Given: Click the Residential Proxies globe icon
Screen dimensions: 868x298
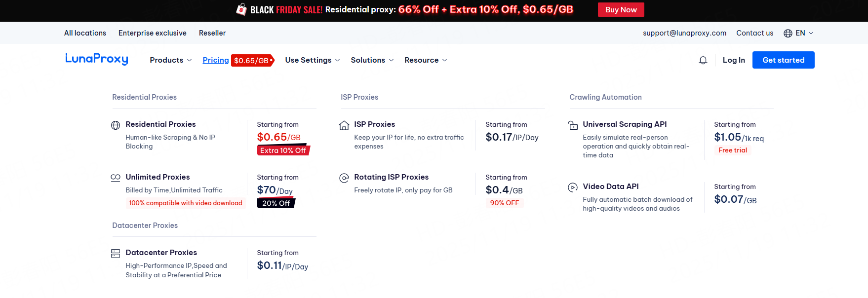Looking at the screenshot, I should (116, 125).
